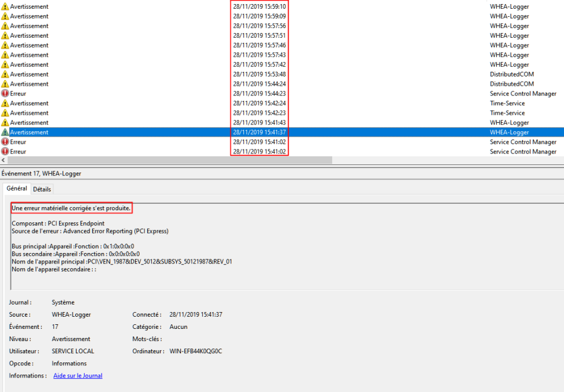
Task: Select the warning icon of the 15:41:43 event
Action: pos(5,123)
